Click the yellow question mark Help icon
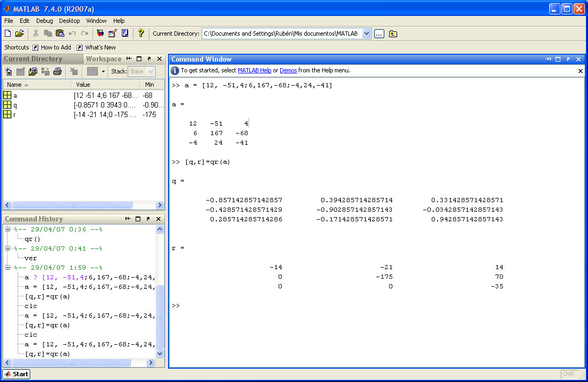Image resolution: width=588 pixels, height=382 pixels. point(141,34)
